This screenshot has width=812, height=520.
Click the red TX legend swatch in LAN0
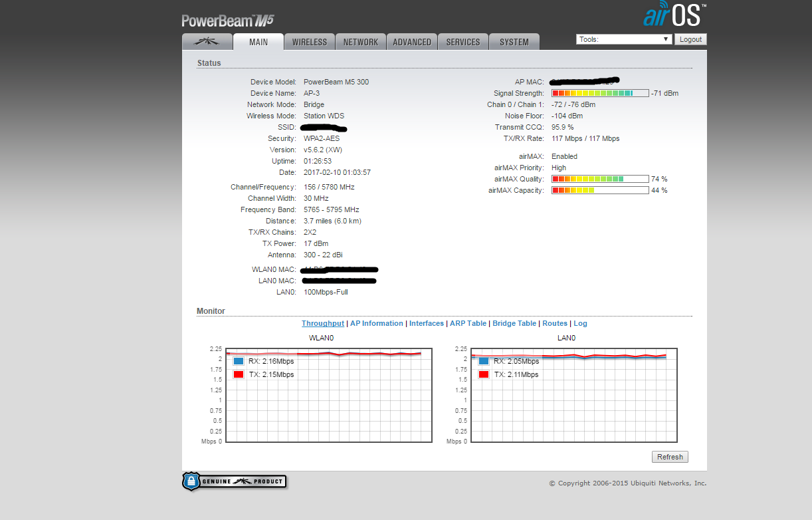click(484, 374)
